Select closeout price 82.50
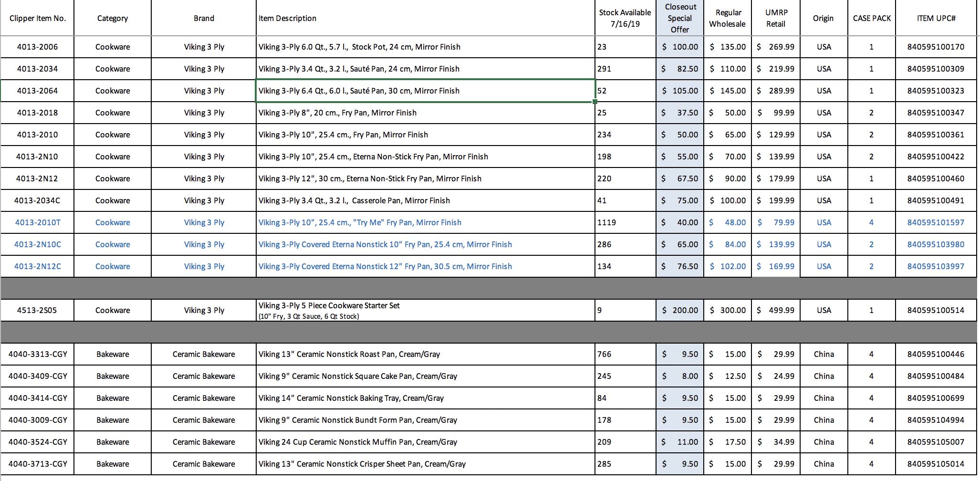980x481 pixels. (x=680, y=69)
